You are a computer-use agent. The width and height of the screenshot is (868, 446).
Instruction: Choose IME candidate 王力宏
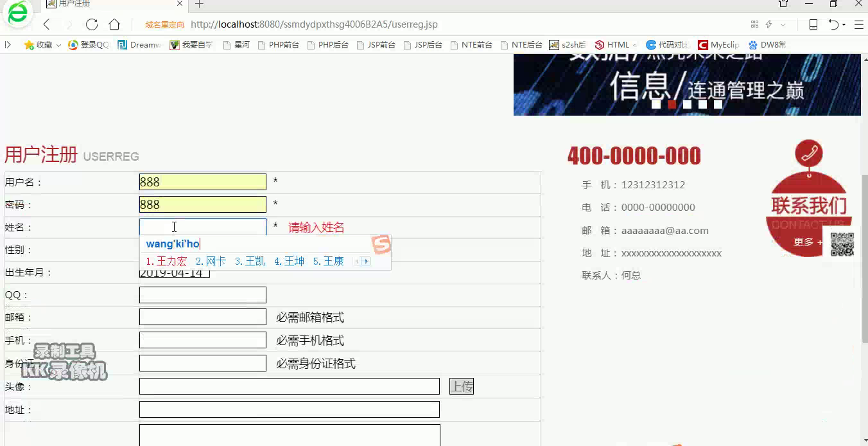tap(166, 261)
